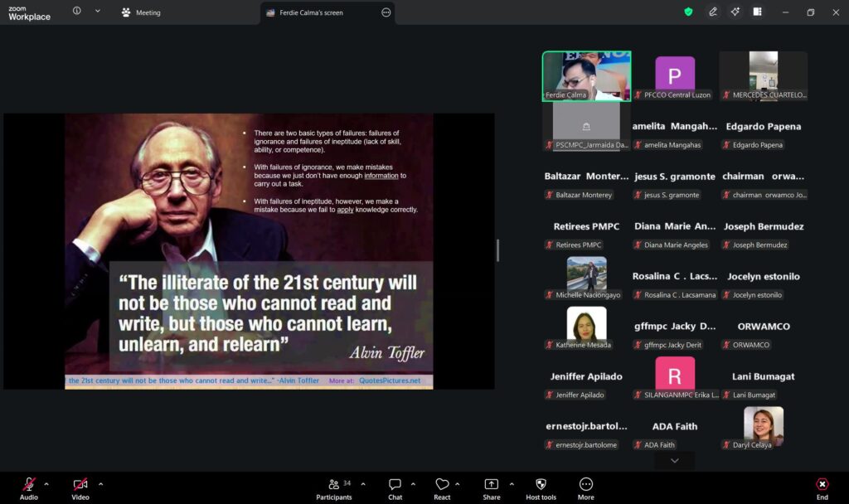
Task: Open the React emoji menu
Action: (442, 485)
